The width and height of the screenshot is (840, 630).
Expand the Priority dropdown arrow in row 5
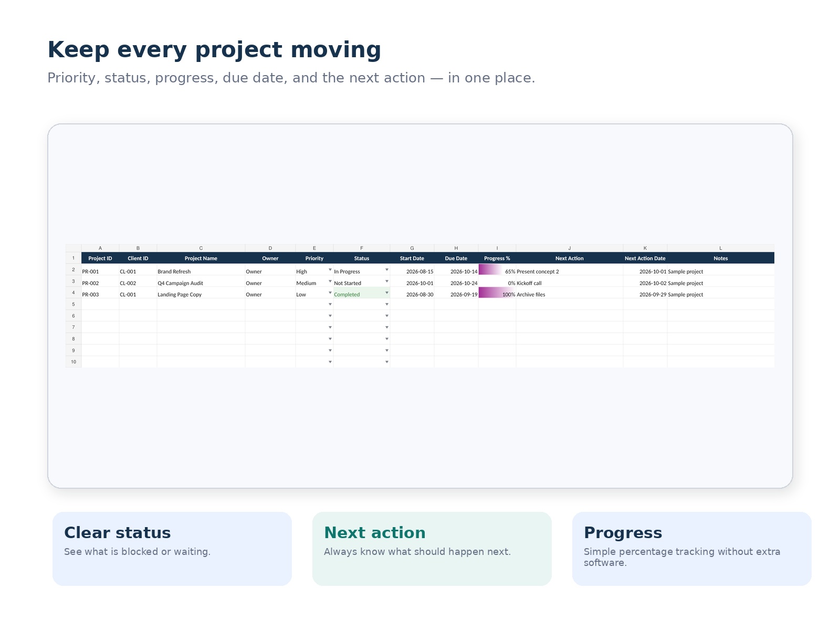pyautogui.click(x=330, y=304)
